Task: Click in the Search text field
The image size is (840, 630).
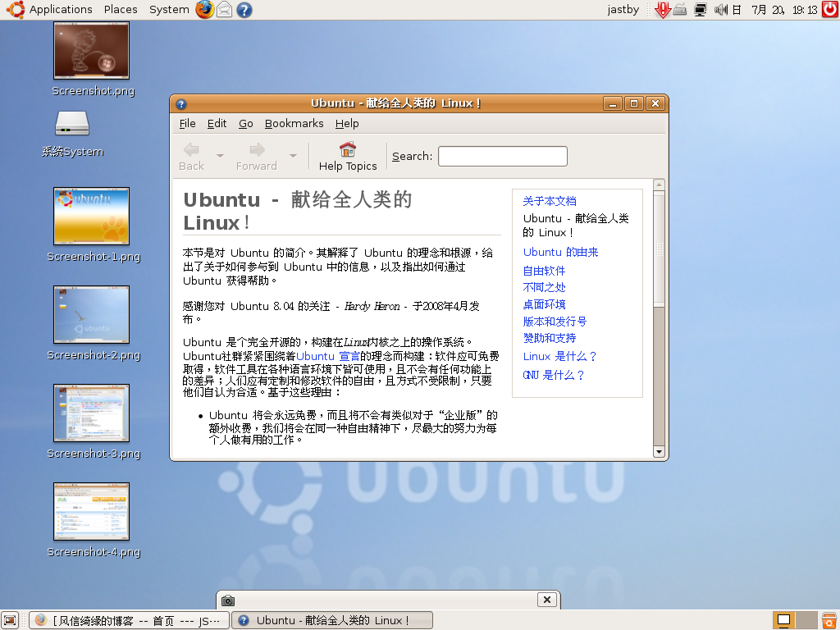Action: tap(502, 156)
